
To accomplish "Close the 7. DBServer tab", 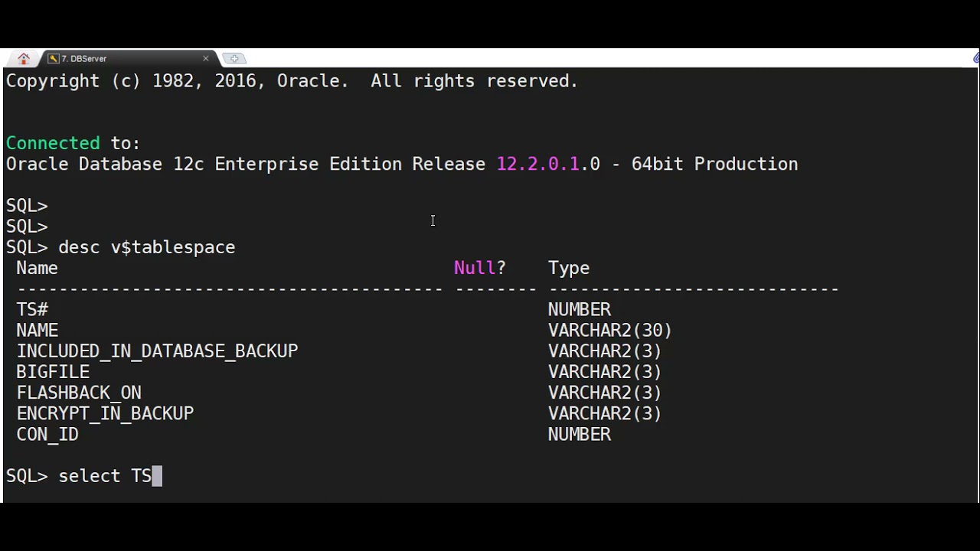I will 205,58.
